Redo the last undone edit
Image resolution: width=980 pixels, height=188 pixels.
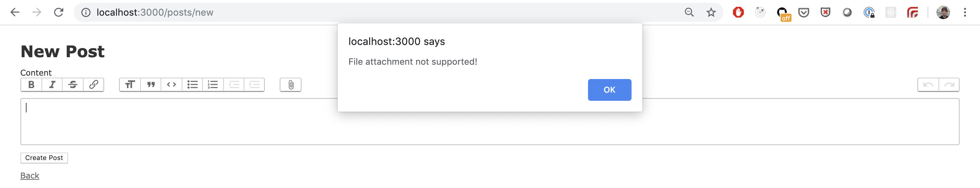[x=949, y=85]
